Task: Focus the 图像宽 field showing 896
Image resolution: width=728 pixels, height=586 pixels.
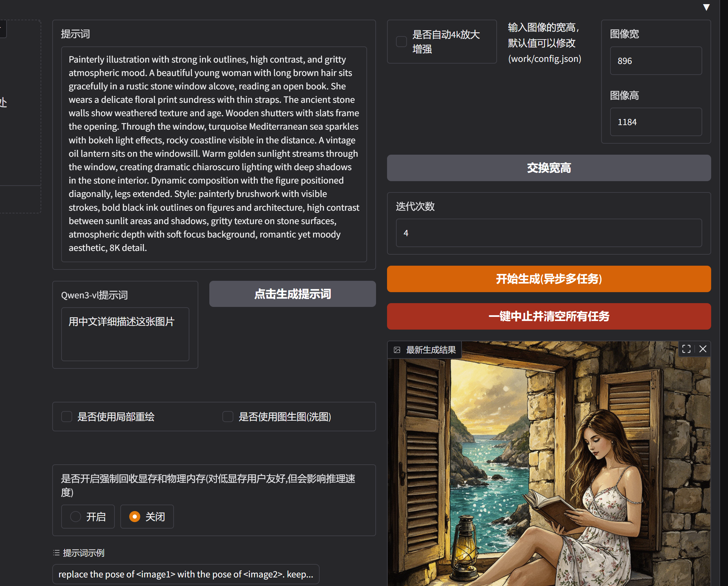Action: tap(655, 61)
